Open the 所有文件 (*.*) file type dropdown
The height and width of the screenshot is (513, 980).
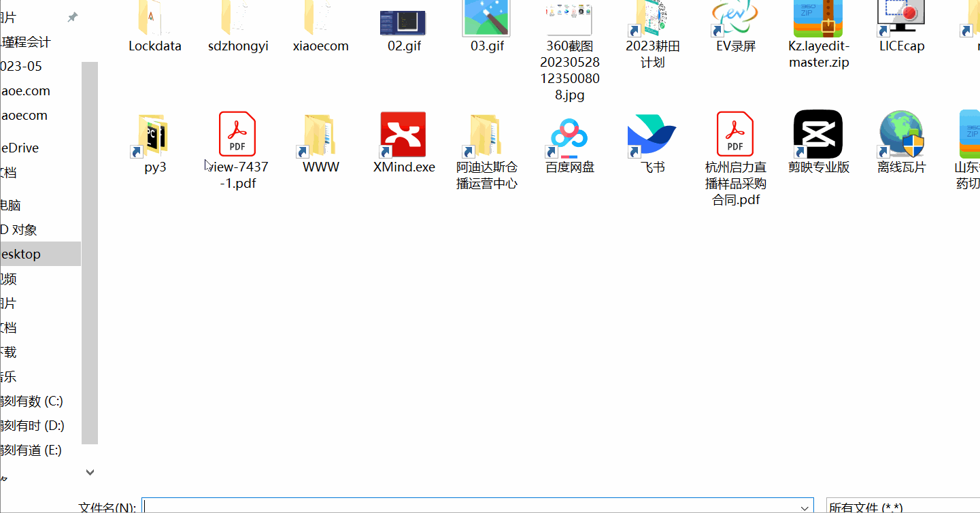(877, 507)
